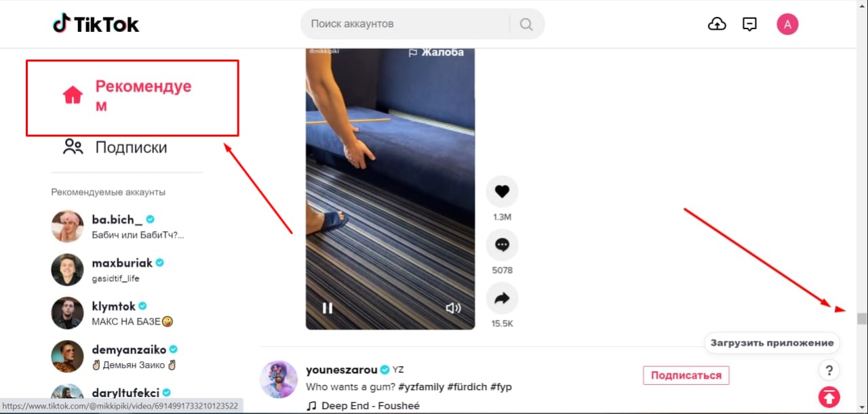The height and width of the screenshot is (414, 868).
Task: Share the video with arrow icon
Action: pyautogui.click(x=502, y=299)
